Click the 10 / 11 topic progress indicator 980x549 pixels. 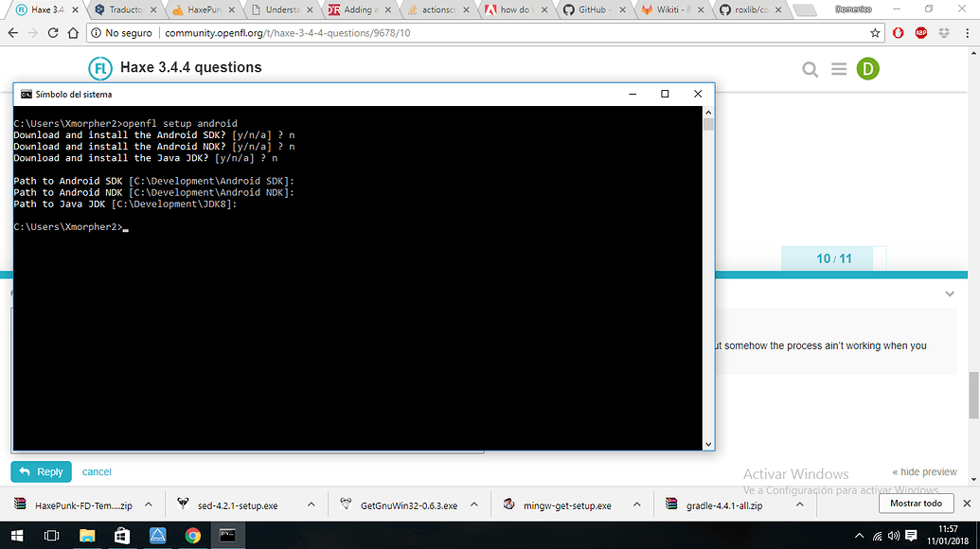click(x=834, y=258)
